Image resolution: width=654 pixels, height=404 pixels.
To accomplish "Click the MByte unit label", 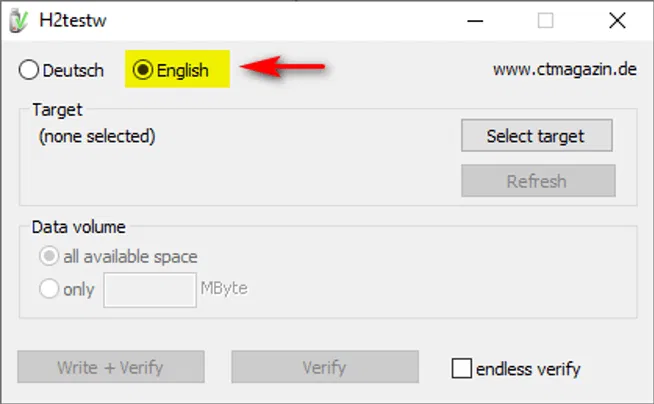I will pos(224,288).
